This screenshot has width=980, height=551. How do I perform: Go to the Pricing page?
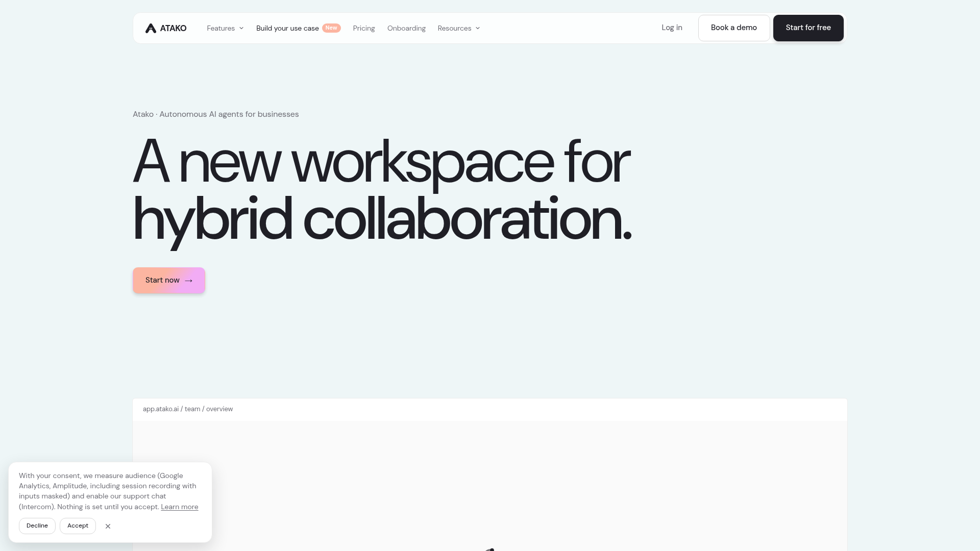pos(364,28)
